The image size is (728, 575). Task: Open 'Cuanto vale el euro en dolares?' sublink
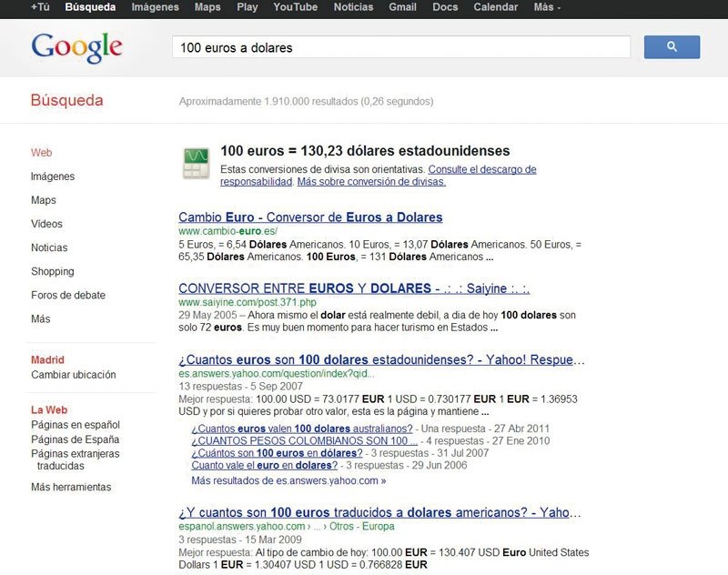click(x=264, y=465)
